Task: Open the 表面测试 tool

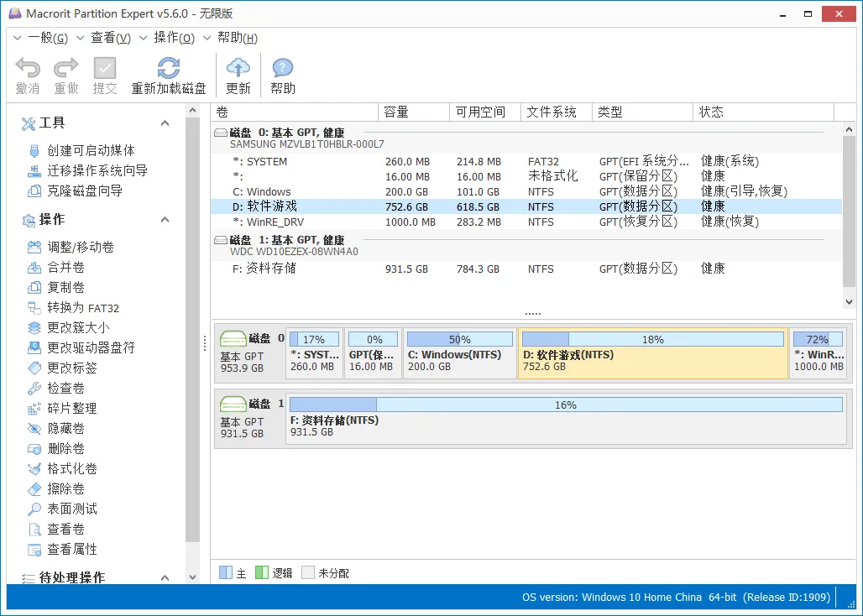Action: tap(61, 509)
